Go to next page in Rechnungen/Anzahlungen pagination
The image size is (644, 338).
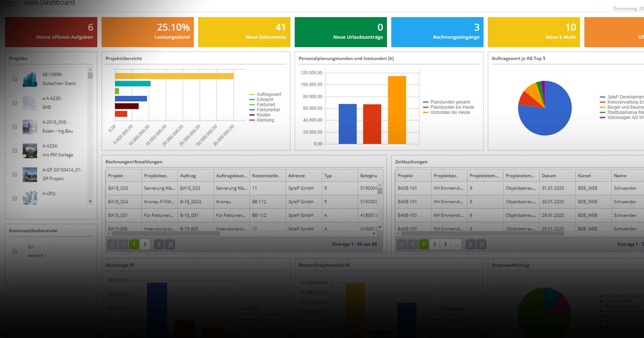tap(159, 245)
